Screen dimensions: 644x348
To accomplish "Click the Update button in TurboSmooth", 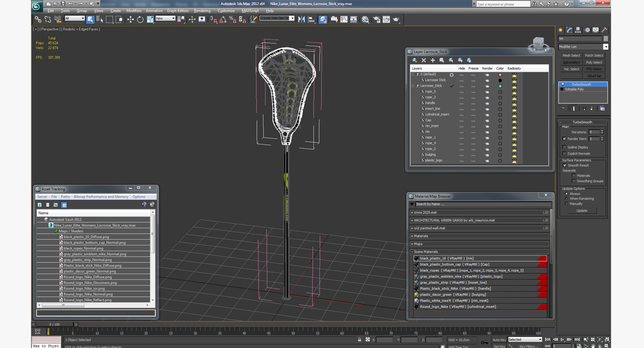I will (x=582, y=211).
